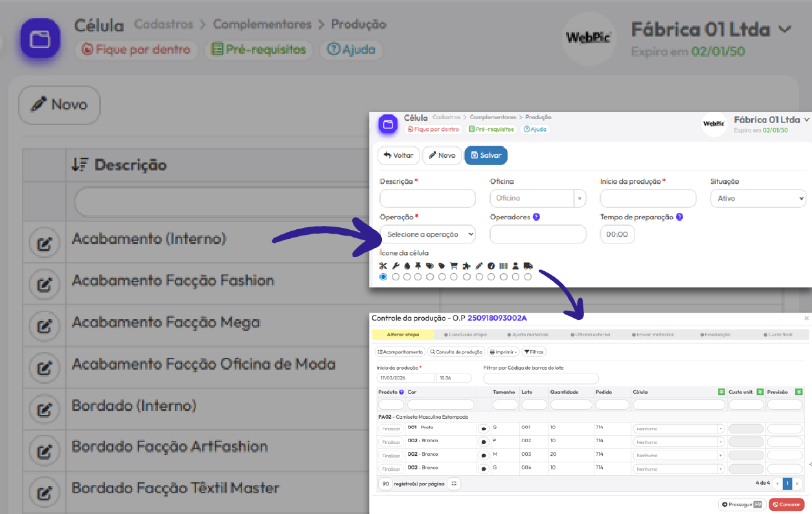Click help icon beside Operadores label
Viewport: 812px width, 514px height.
coord(536,218)
